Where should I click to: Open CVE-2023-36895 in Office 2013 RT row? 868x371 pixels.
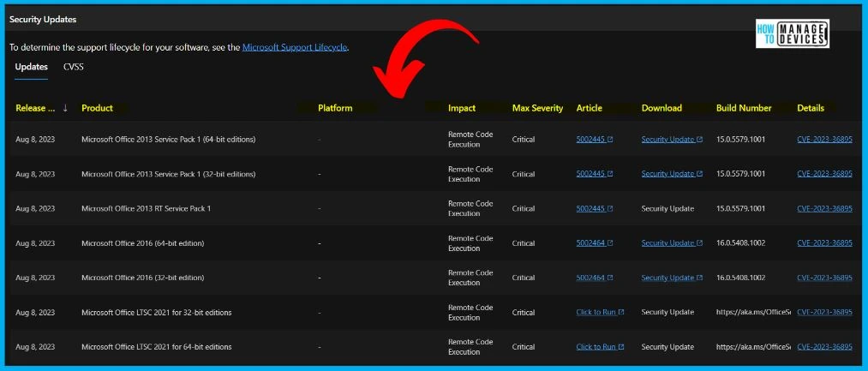tap(825, 209)
